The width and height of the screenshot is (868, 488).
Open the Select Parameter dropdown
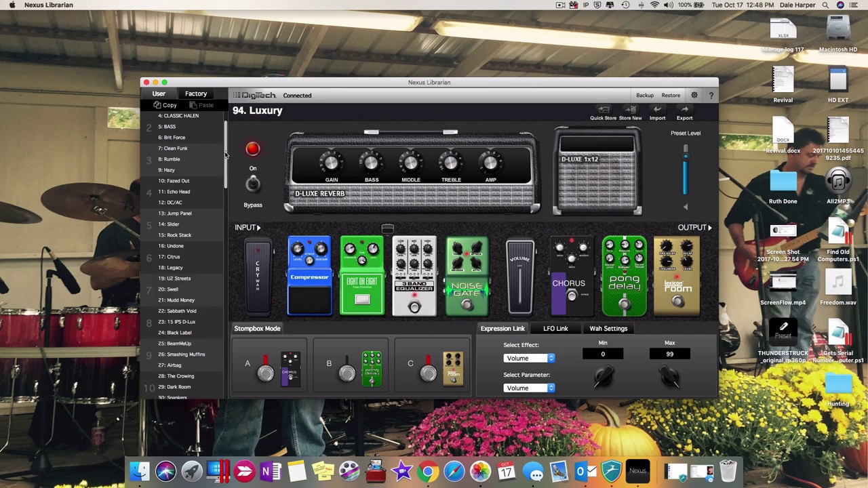[529, 388]
